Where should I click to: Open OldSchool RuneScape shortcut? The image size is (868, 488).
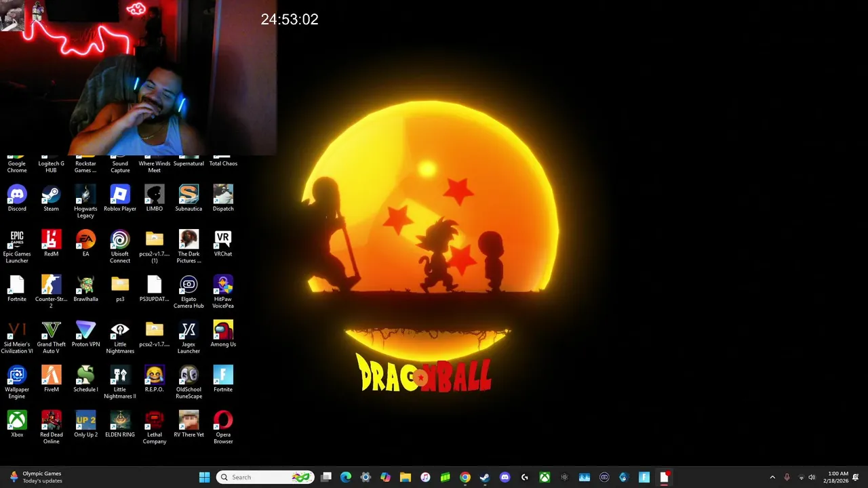click(189, 382)
